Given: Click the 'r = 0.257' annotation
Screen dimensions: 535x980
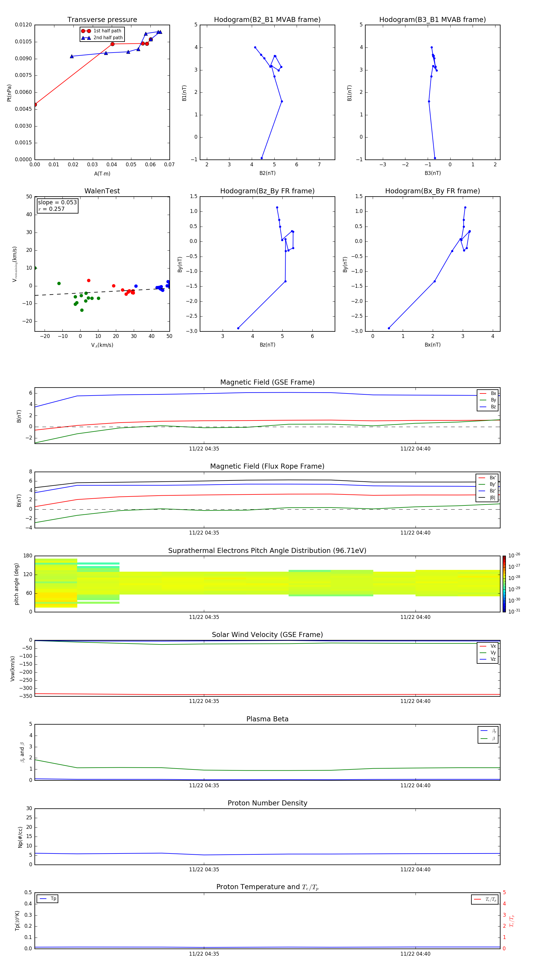Looking at the screenshot, I should click(x=51, y=209).
